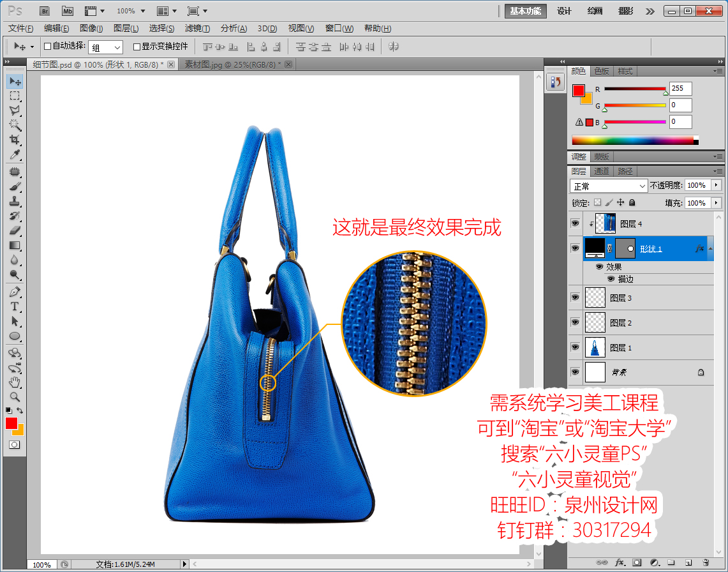The width and height of the screenshot is (728, 572).
Task: Hide the 形状 1 layer
Action: 576,248
